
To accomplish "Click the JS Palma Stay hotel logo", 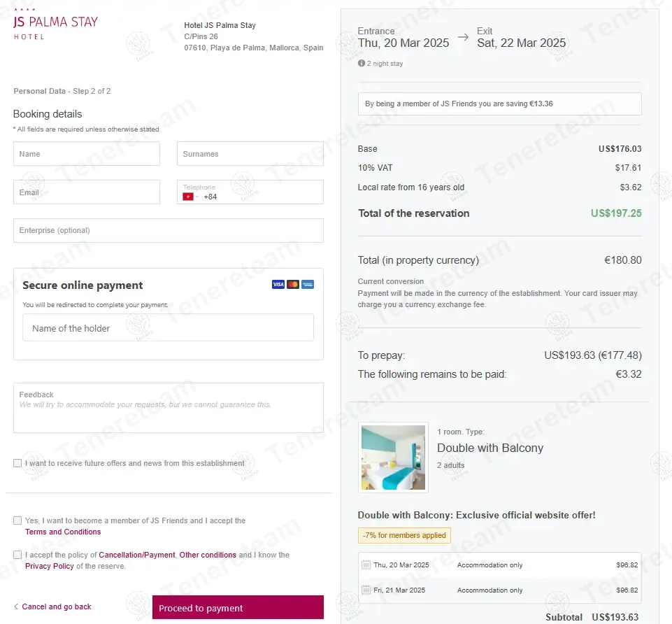I will [55, 24].
